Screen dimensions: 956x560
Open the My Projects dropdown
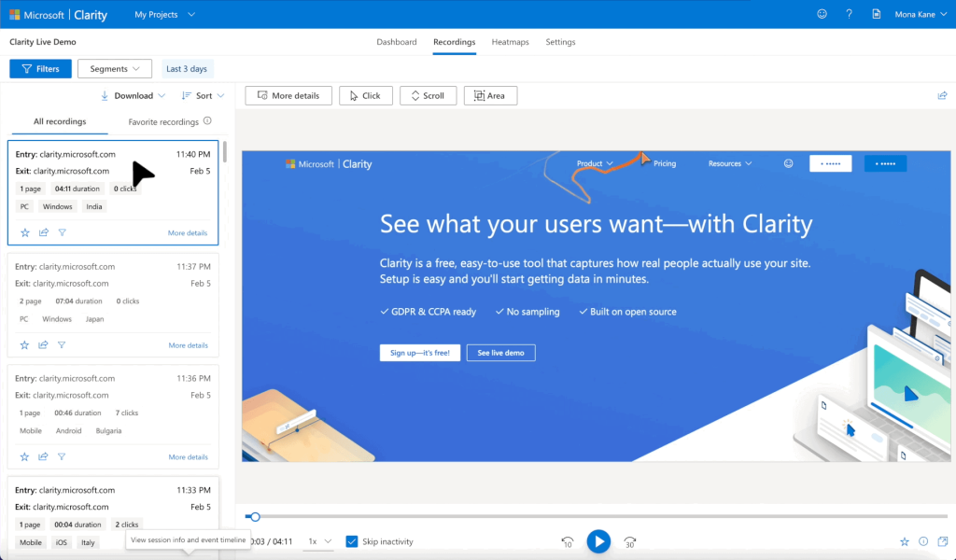click(x=165, y=15)
